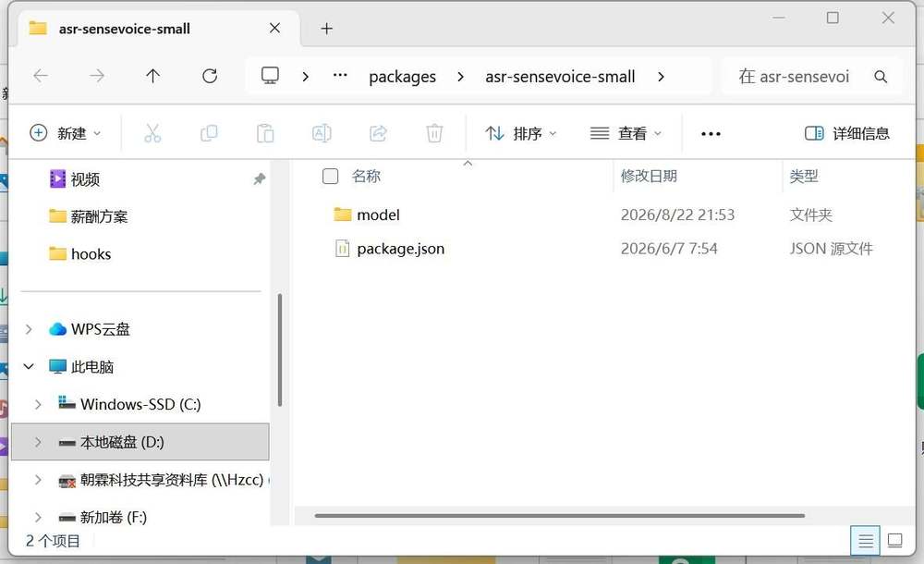924x564 pixels.
Task: Switch to large thumbnails view icon
Action: click(x=894, y=540)
